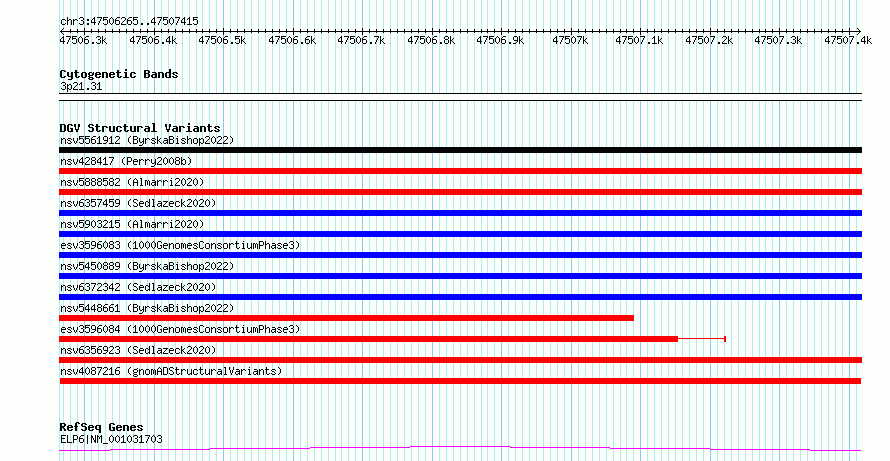The image size is (890, 461).
Task: Click the red nsv428417 variant bar
Action: point(460,171)
